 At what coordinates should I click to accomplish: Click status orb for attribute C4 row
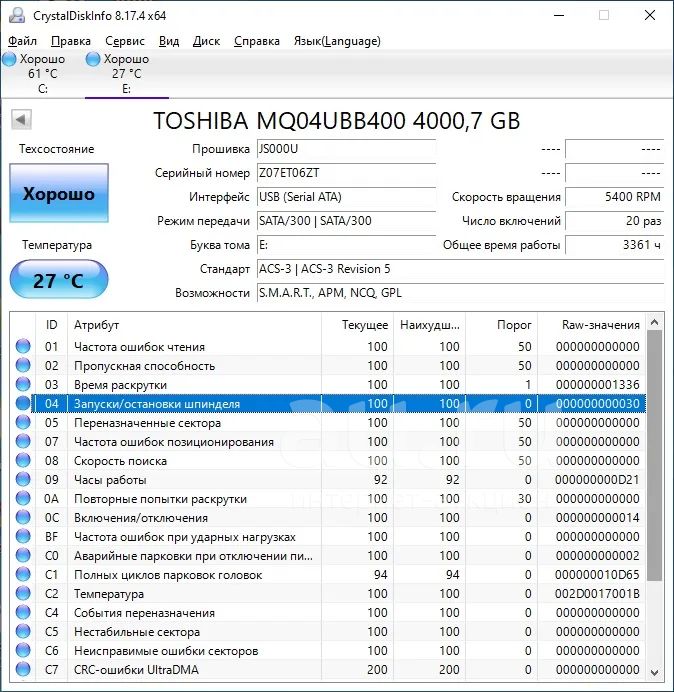pos(23,612)
